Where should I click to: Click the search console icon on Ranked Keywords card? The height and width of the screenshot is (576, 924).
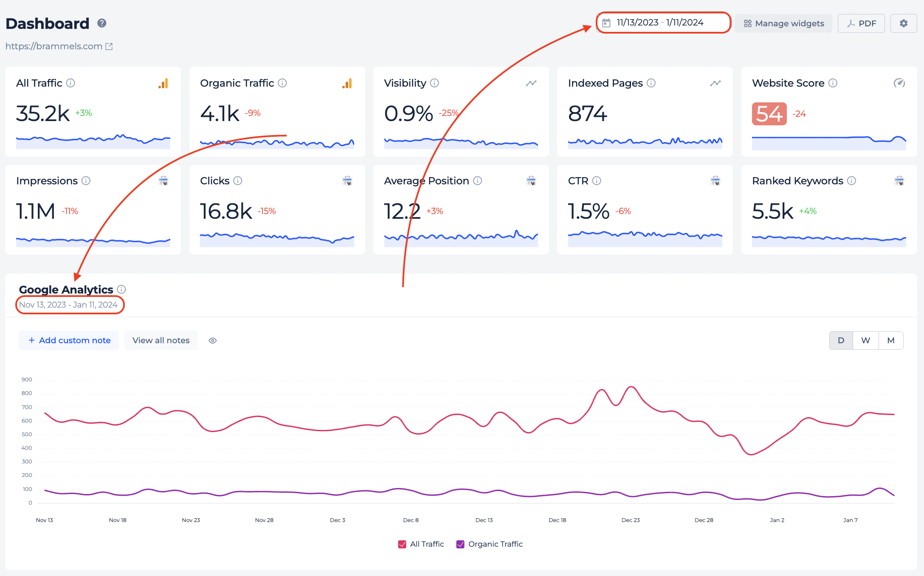pyautogui.click(x=899, y=181)
